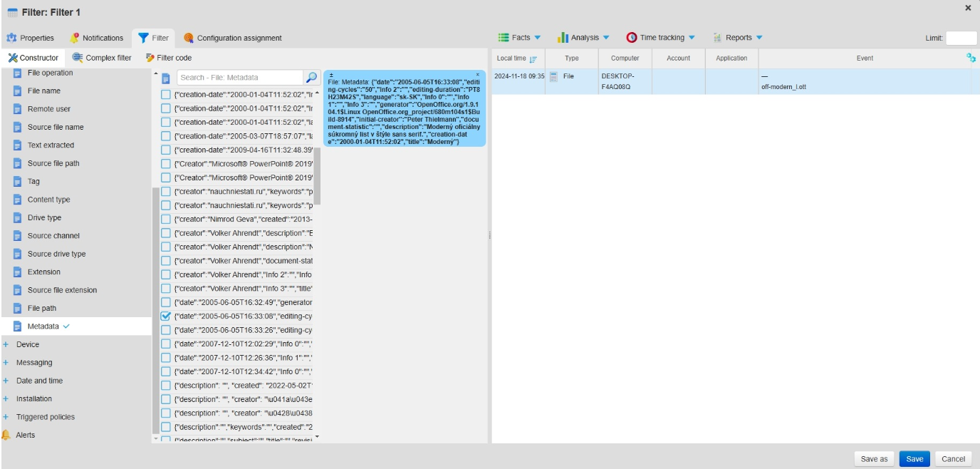Click the File type icon in result row

tap(555, 76)
